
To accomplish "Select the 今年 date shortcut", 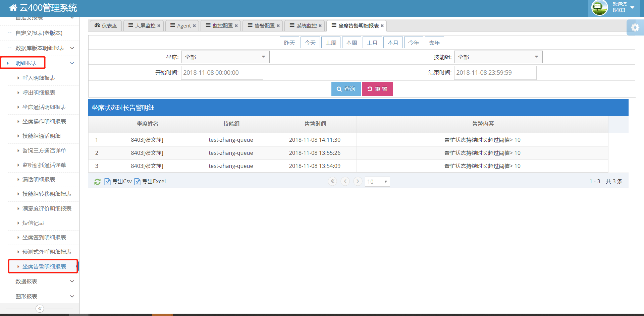I will coord(414,43).
